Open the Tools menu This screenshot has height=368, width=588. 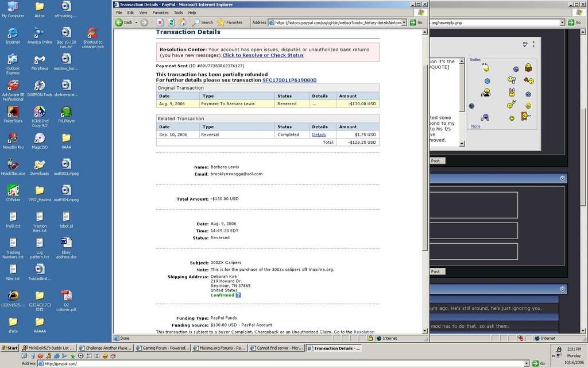point(178,12)
